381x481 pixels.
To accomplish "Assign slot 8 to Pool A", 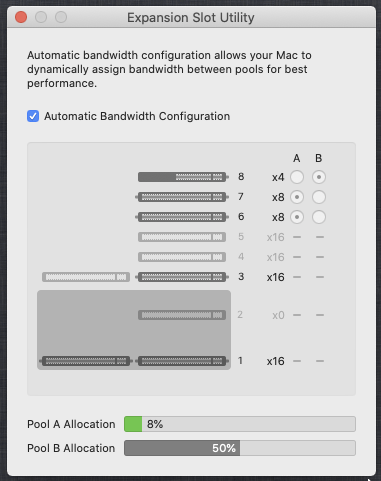I will [297, 177].
